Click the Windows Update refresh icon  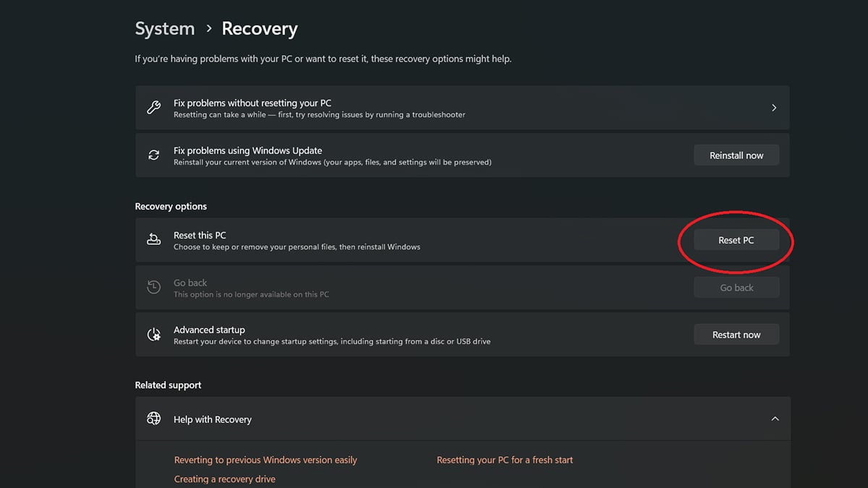coord(153,155)
